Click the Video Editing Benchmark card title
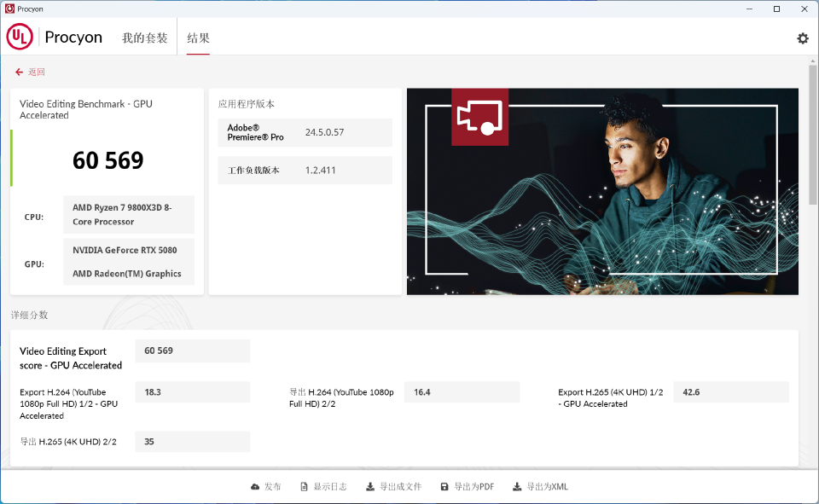The image size is (819, 504). pos(86,110)
